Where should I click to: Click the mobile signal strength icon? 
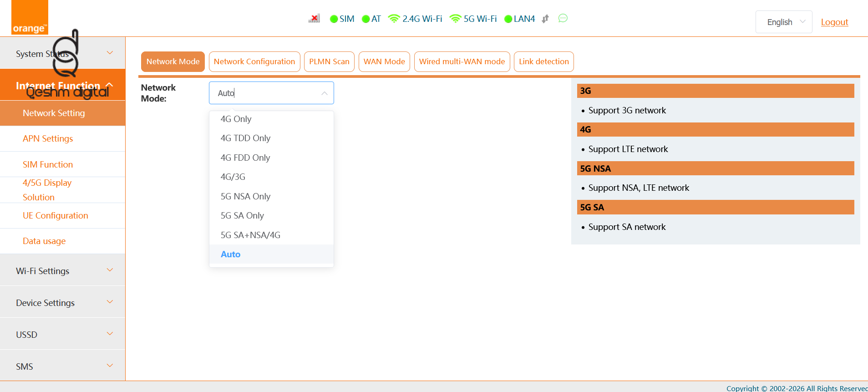click(x=314, y=19)
